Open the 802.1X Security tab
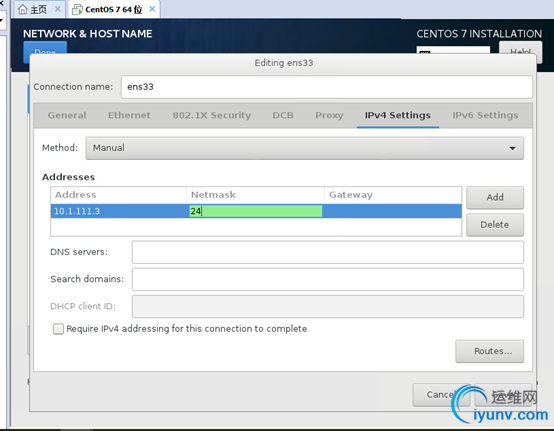 (x=212, y=115)
